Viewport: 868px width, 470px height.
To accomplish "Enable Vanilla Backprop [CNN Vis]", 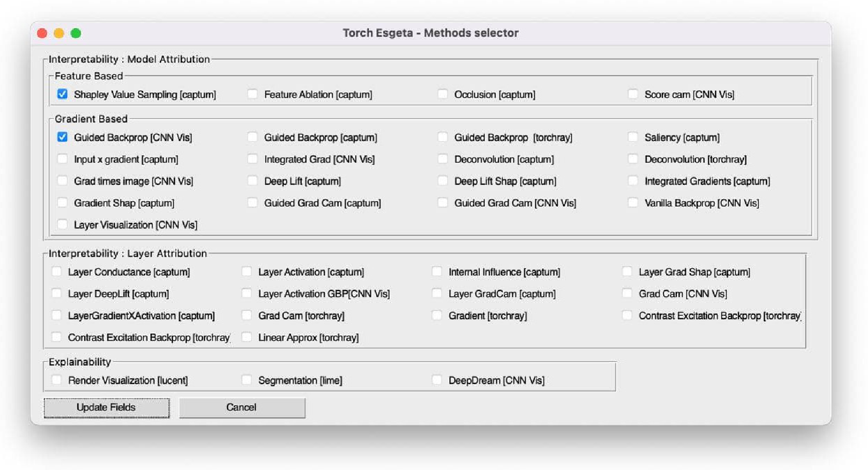I will (633, 203).
